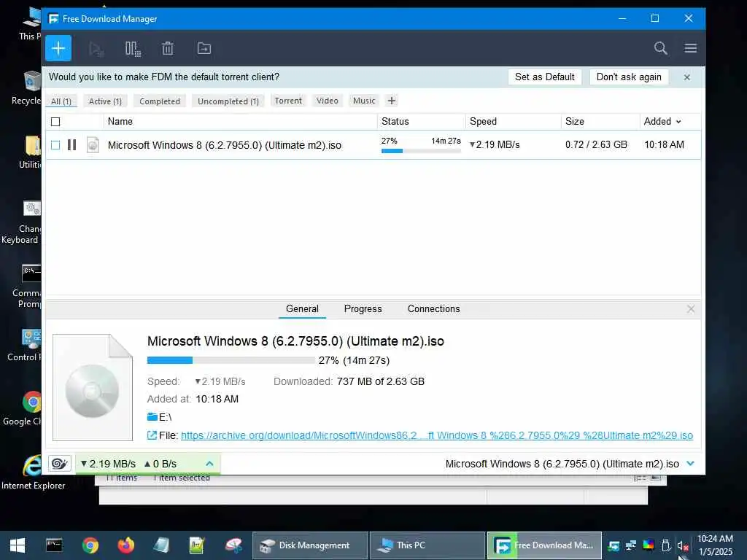747x560 pixels.
Task: Switch to This PC taskbar window
Action: point(427,545)
